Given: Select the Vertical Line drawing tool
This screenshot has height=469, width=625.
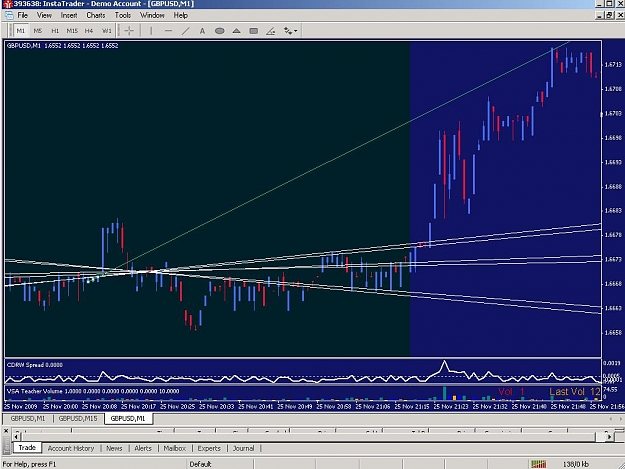Looking at the screenshot, I should pyautogui.click(x=151, y=31).
